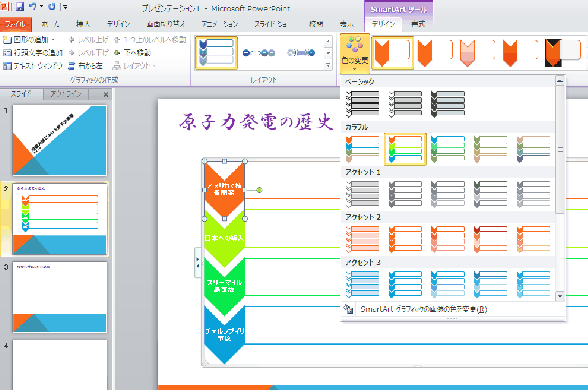This screenshot has width=588, height=390.
Task: Choose the fourth アクセント 2 color option
Action: tap(490, 239)
